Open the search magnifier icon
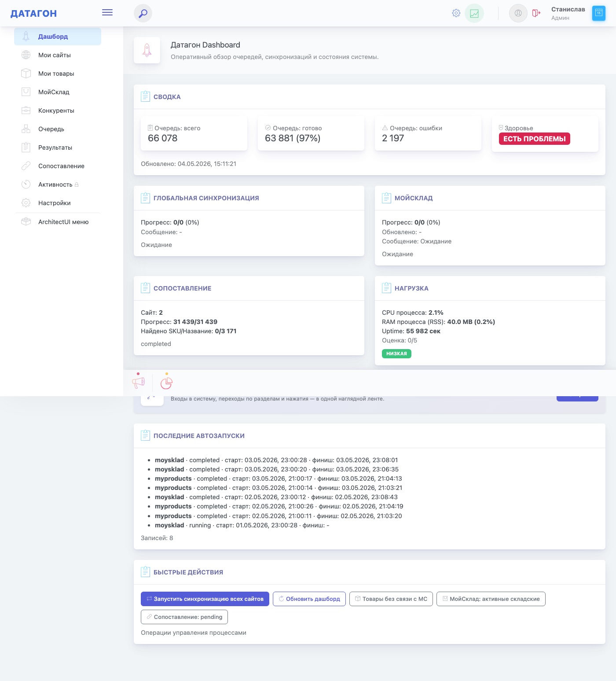The image size is (616, 681). click(x=143, y=13)
